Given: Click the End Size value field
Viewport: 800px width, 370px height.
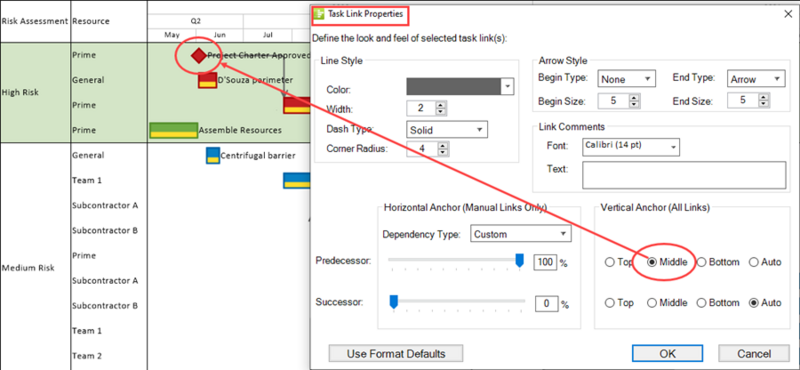Looking at the screenshot, I should pos(744,101).
